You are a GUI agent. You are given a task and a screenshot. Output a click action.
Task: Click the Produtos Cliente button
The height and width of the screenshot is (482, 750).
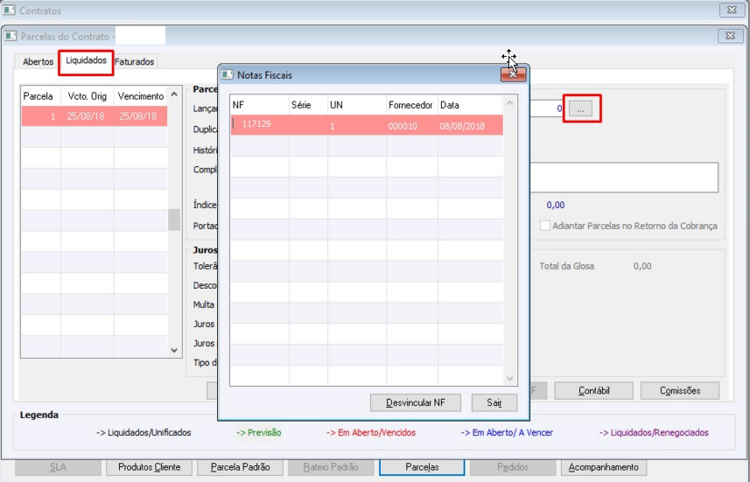[149, 467]
